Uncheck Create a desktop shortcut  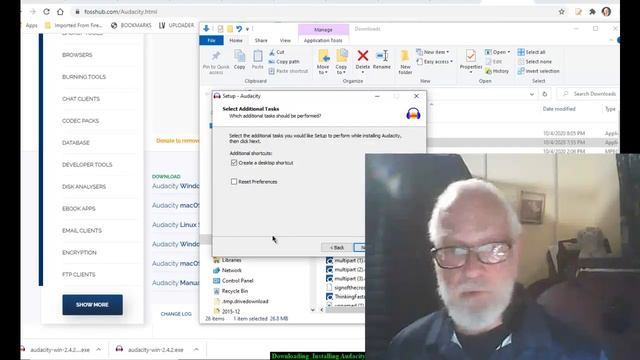(234, 163)
